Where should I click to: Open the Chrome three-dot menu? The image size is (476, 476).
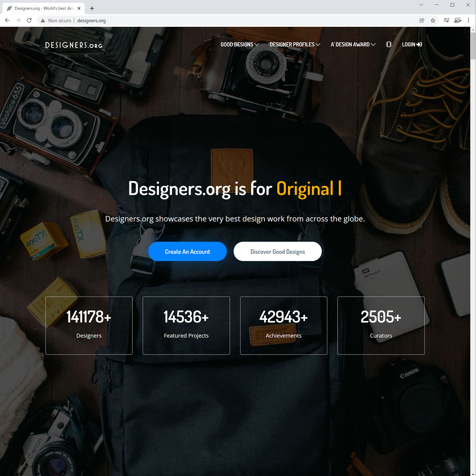coord(468,20)
